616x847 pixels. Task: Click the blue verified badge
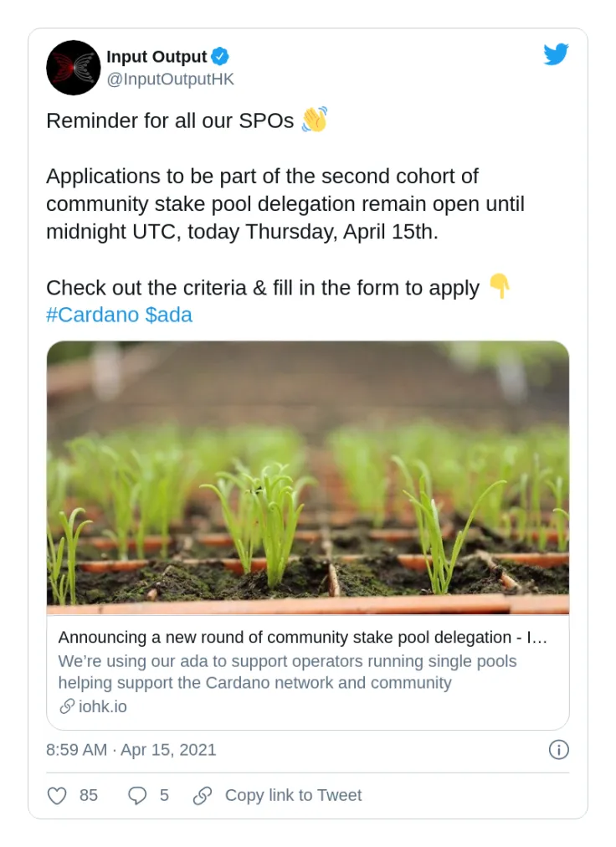coord(220,57)
